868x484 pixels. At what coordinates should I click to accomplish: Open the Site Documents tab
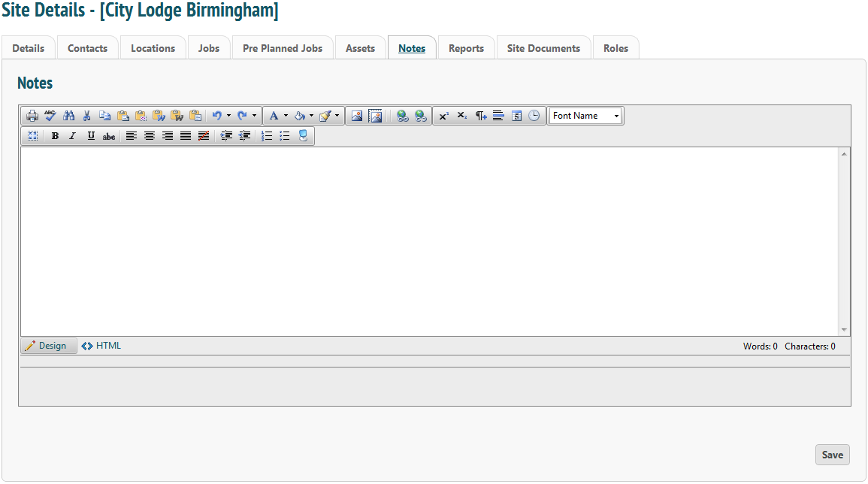click(x=543, y=48)
